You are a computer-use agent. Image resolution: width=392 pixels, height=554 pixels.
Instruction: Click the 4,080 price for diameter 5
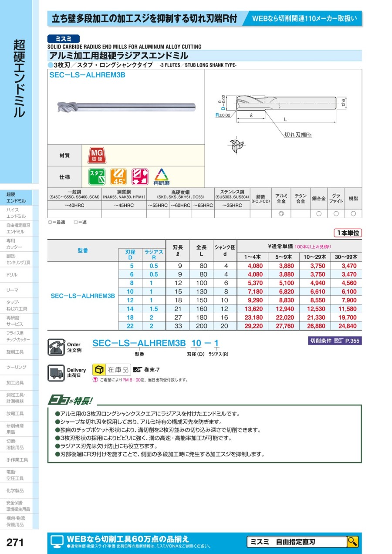[255, 266]
